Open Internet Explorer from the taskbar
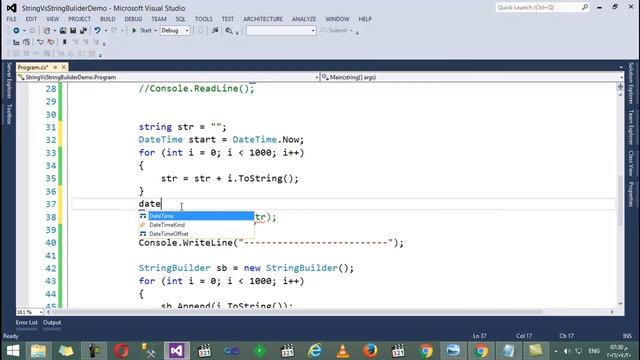The height and width of the screenshot is (360, 640). [x=315, y=351]
